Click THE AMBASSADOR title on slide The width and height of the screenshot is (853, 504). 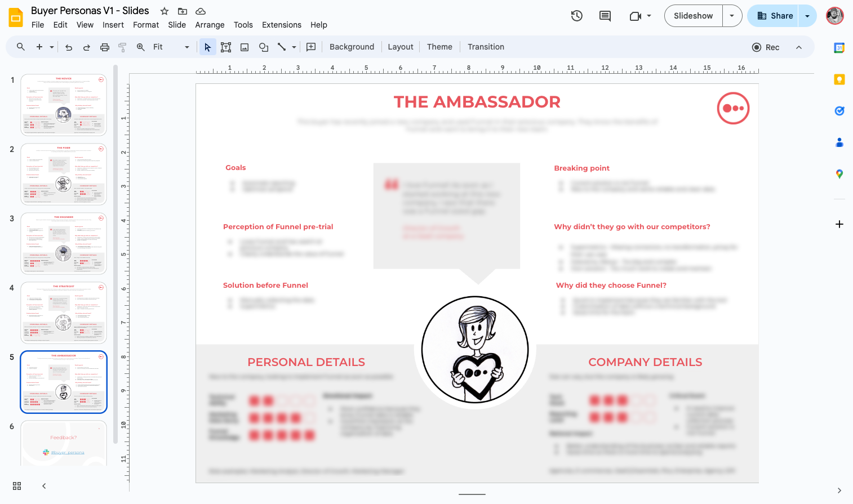tap(477, 102)
